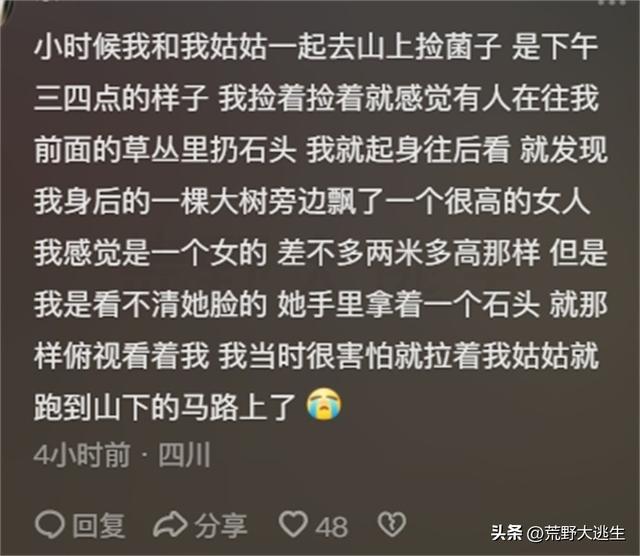Click the line starting 前面的草丛里扔石头
This screenshot has height=556, width=640.
pyautogui.click(x=321, y=150)
